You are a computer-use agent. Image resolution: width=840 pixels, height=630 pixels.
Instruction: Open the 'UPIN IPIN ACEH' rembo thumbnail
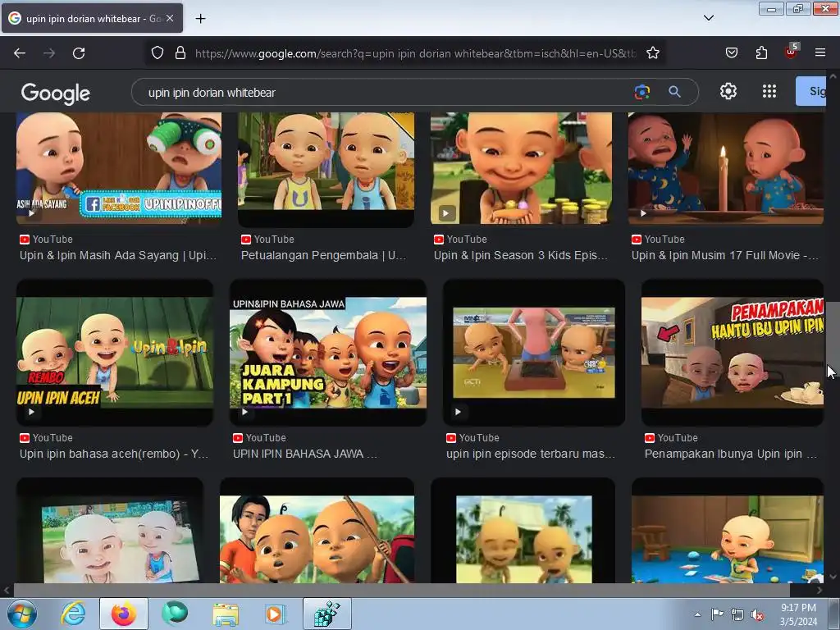(x=115, y=353)
